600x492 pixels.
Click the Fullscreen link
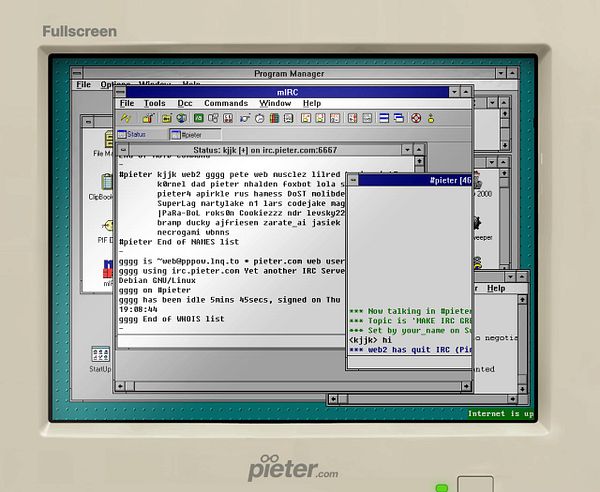pos(80,31)
